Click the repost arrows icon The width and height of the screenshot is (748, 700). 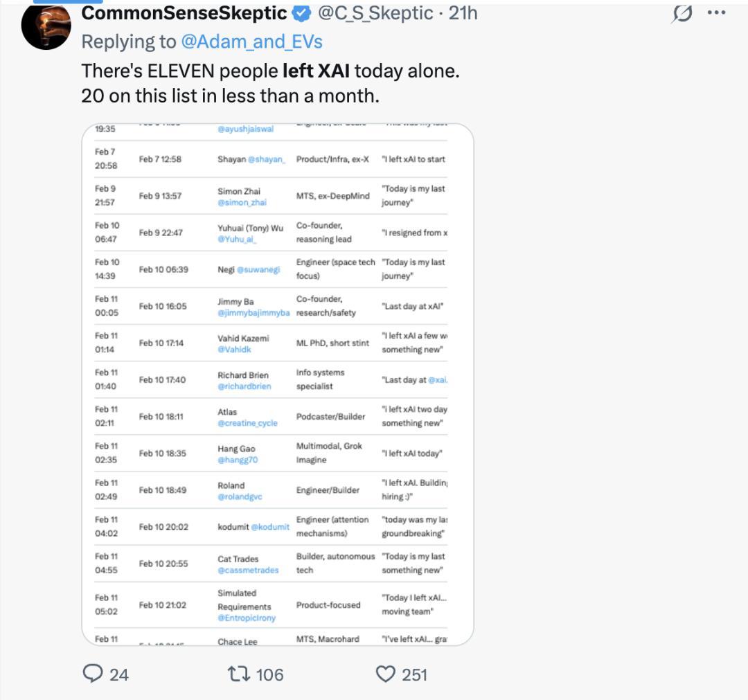click(238, 674)
